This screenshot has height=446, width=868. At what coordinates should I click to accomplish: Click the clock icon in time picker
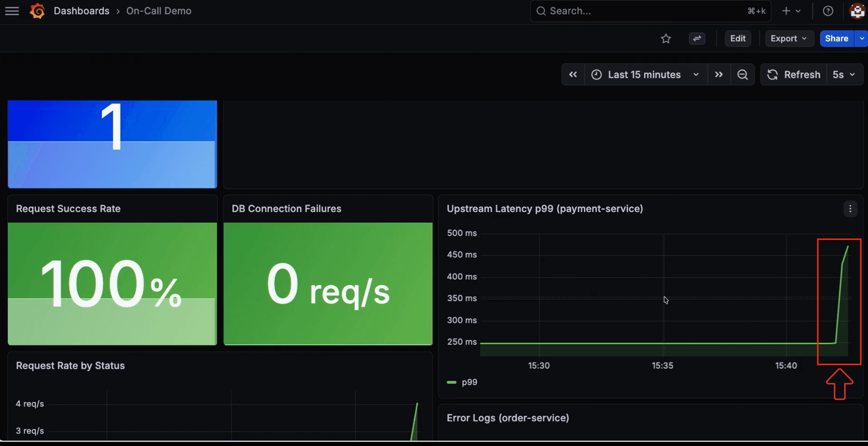(596, 75)
